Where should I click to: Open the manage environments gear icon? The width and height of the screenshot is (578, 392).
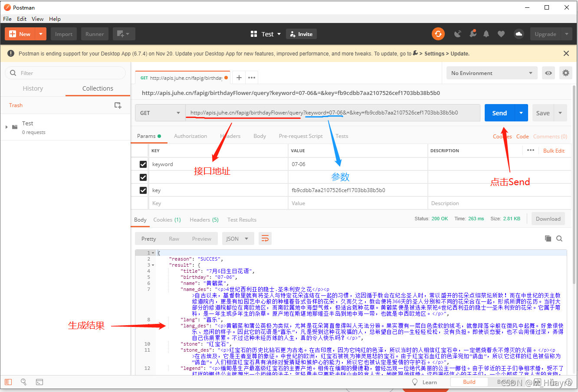[x=565, y=73]
